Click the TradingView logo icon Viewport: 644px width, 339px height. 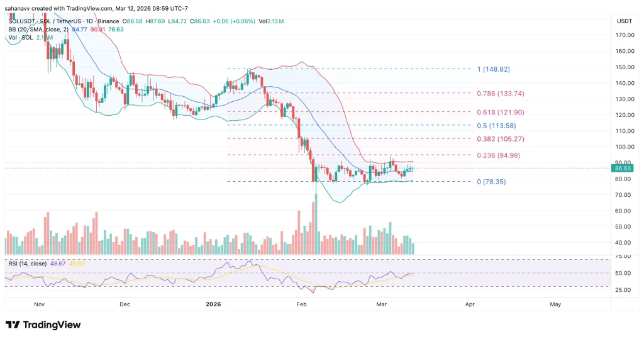coord(12,325)
